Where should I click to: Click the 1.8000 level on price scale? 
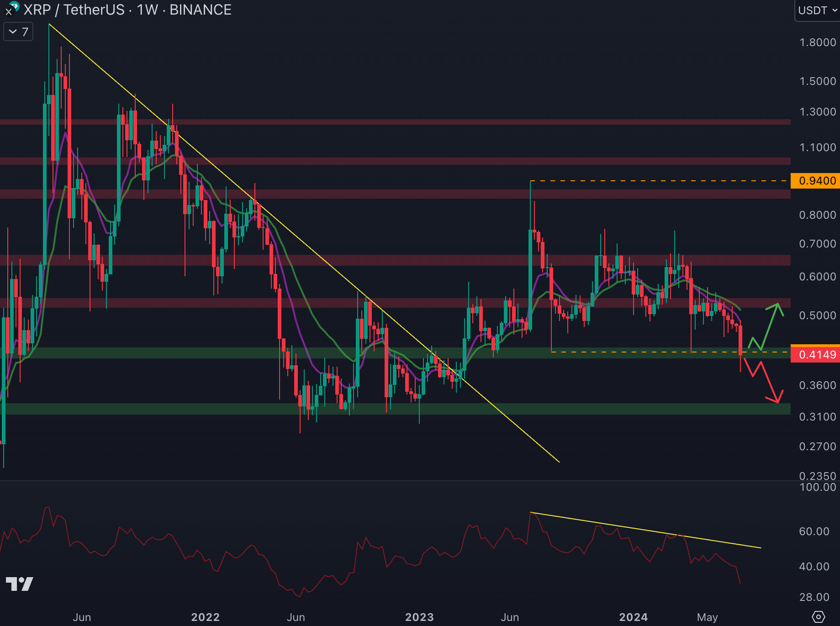817,42
